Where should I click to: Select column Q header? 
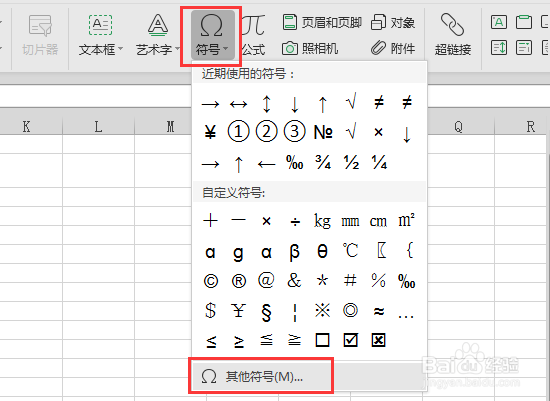click(458, 126)
